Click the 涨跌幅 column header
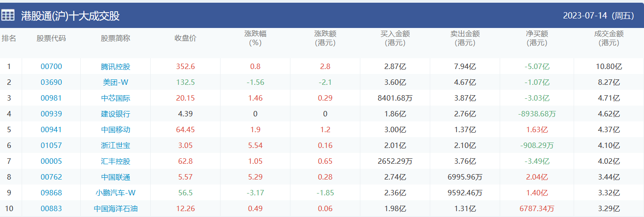The image size is (644, 217). point(255,38)
